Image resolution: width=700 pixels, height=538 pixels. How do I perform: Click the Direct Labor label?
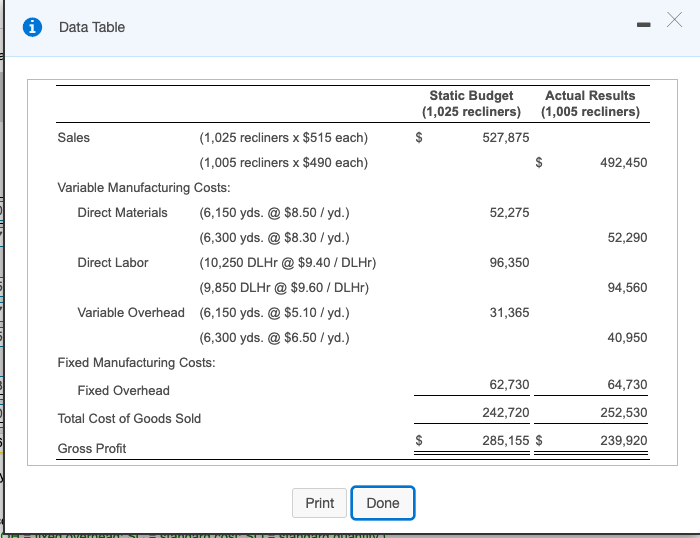point(112,263)
